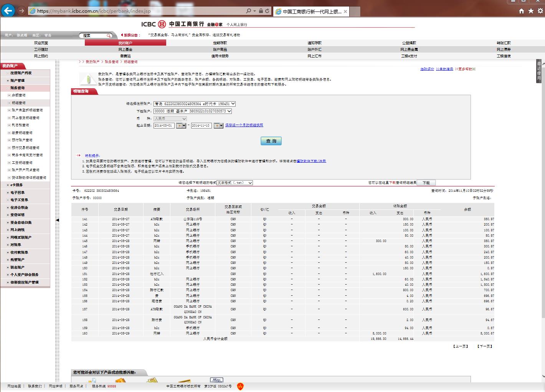Expand the 账户管理 tree node

8,81
